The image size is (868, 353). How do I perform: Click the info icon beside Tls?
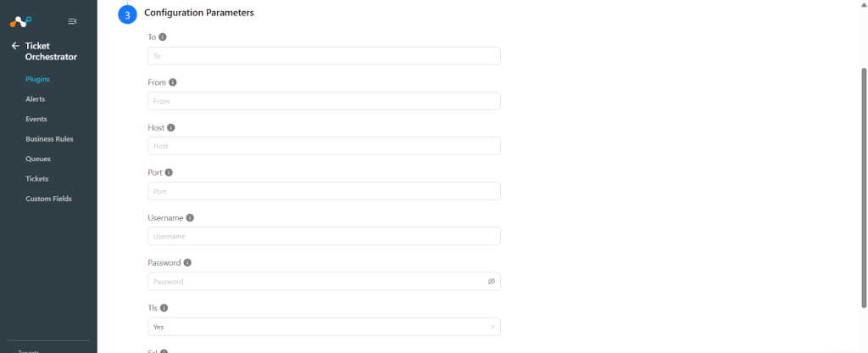(164, 307)
